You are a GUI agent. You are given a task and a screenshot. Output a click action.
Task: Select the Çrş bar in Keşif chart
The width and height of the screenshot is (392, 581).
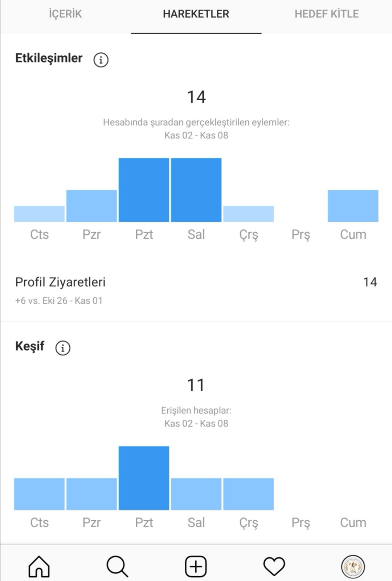pos(248,494)
